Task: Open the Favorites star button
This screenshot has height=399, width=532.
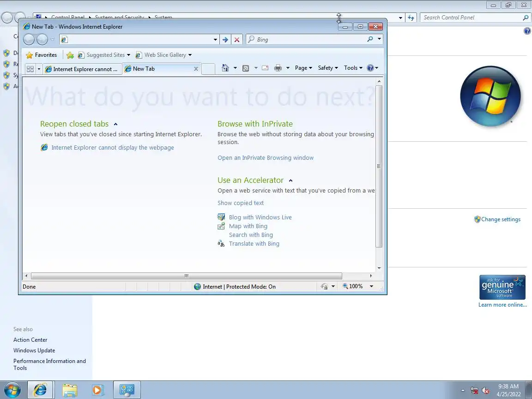Action: click(42, 55)
